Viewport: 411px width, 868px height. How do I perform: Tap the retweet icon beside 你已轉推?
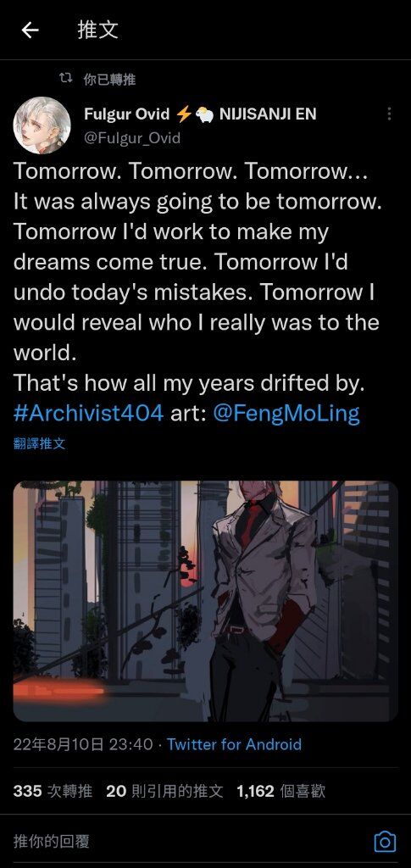tap(66, 79)
